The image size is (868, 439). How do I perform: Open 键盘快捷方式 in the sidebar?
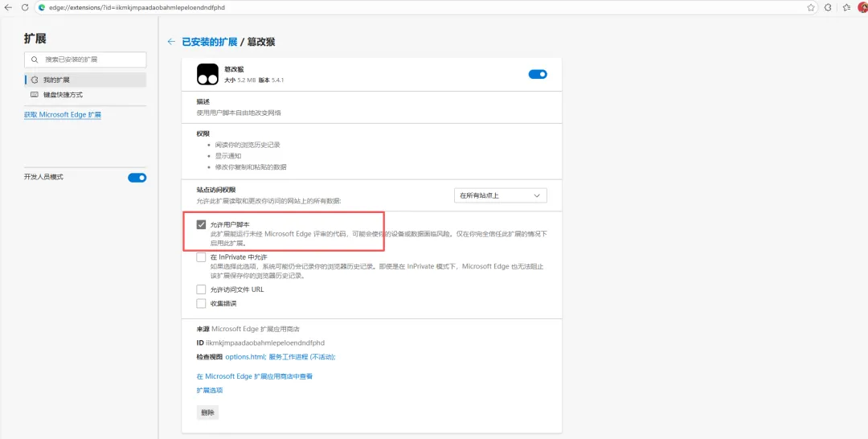tap(85, 95)
